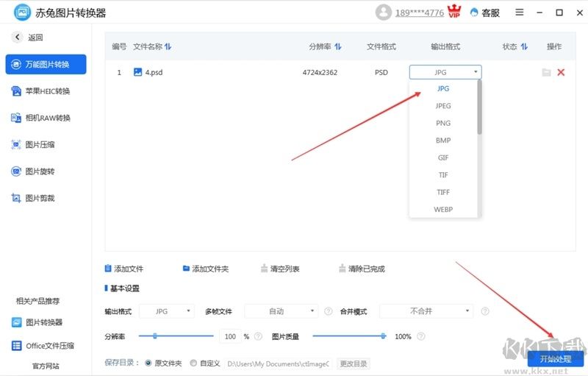Click the help icon next to 合并模式
The width and height of the screenshot is (588, 376).
coord(485,311)
